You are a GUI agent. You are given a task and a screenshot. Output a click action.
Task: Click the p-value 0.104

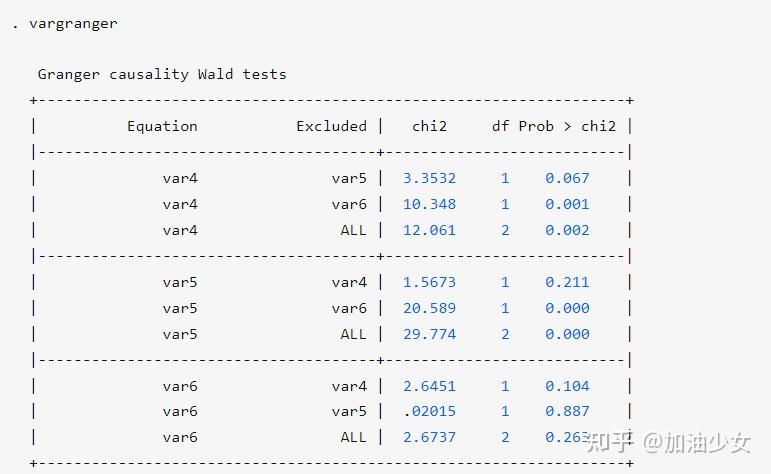click(567, 386)
